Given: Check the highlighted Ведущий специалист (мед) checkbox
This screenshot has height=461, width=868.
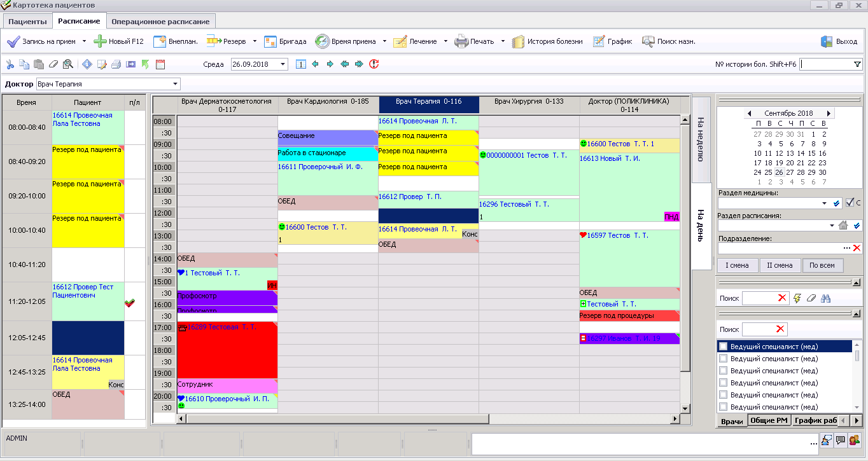Looking at the screenshot, I should coord(723,347).
